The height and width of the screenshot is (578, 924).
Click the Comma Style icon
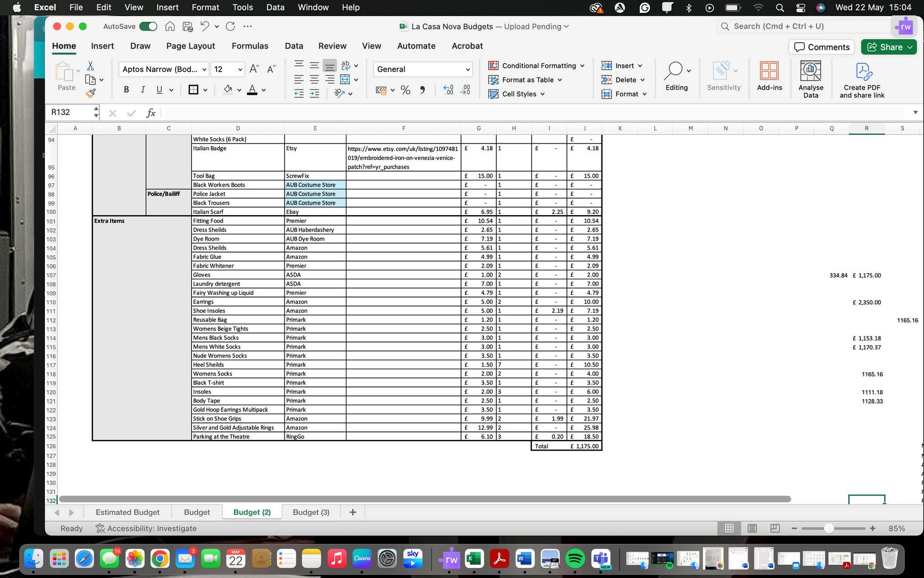422,90
